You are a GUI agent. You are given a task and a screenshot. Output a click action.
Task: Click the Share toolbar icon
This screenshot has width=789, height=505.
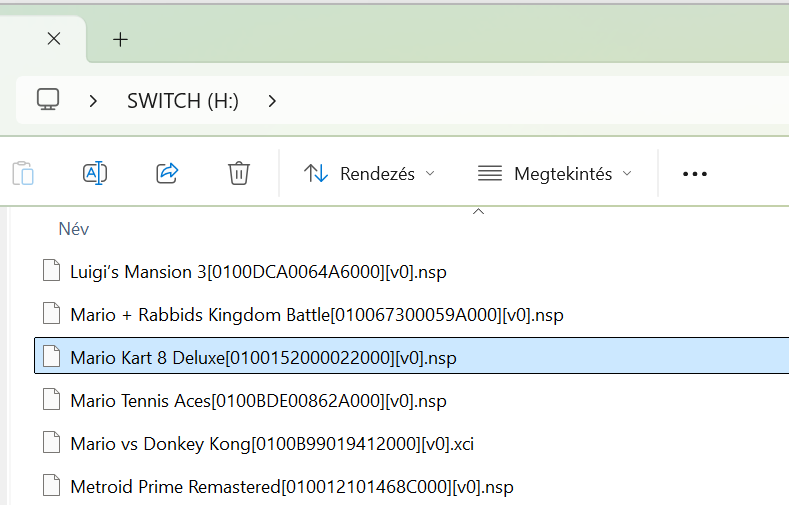tap(167, 174)
